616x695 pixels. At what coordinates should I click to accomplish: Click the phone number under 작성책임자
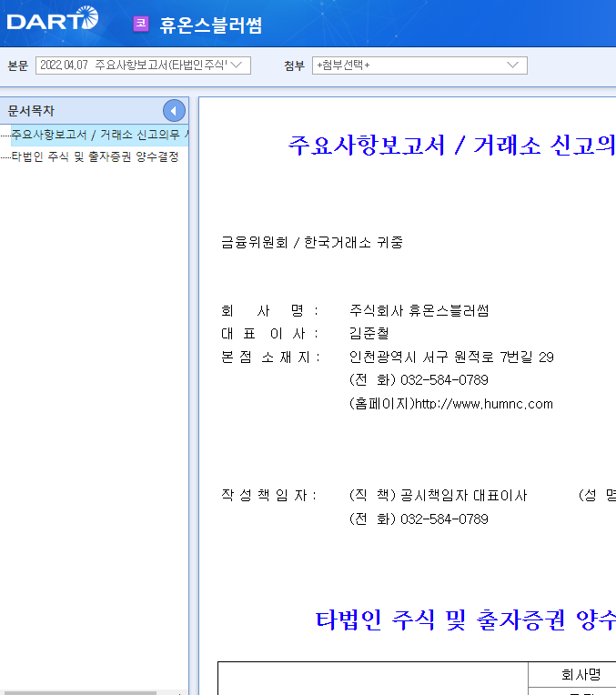click(x=444, y=519)
